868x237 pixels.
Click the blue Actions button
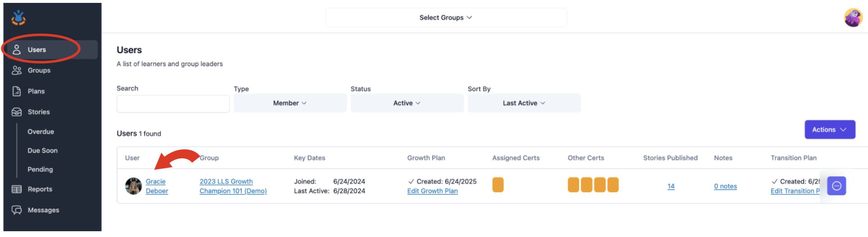tap(830, 130)
